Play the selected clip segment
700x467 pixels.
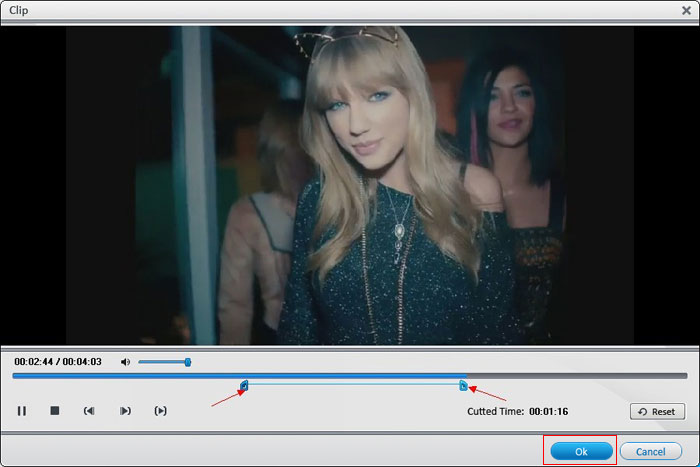(161, 411)
